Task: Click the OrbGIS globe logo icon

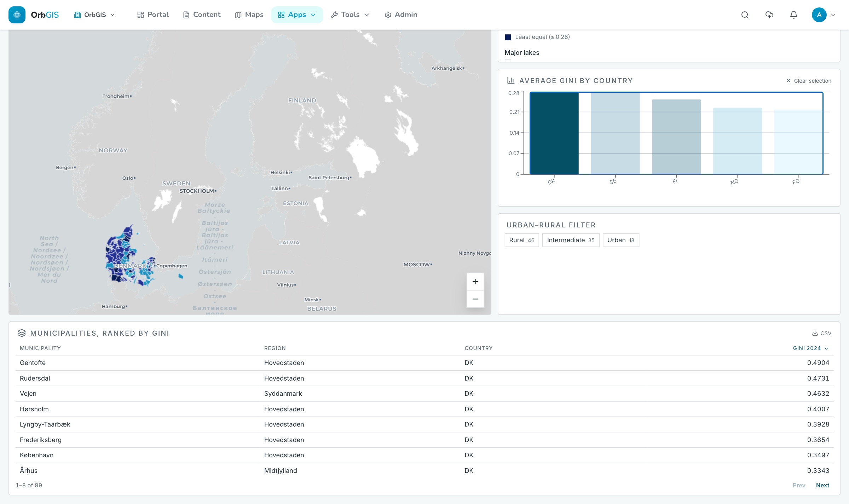Action: tap(17, 15)
